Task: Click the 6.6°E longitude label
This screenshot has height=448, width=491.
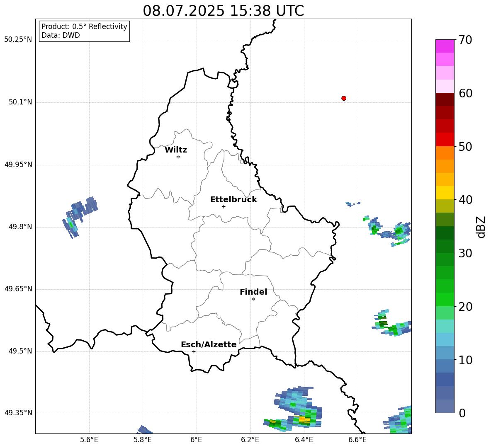Action: point(357,440)
